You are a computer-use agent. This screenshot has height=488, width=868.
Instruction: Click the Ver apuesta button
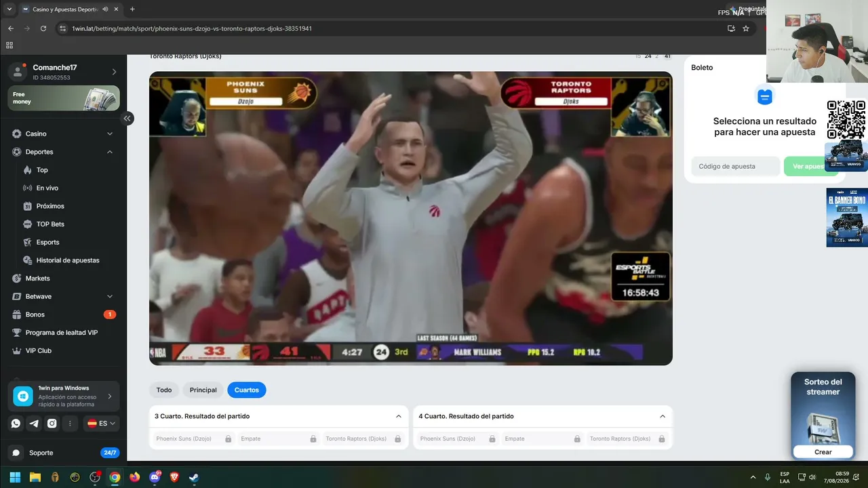(810, 166)
